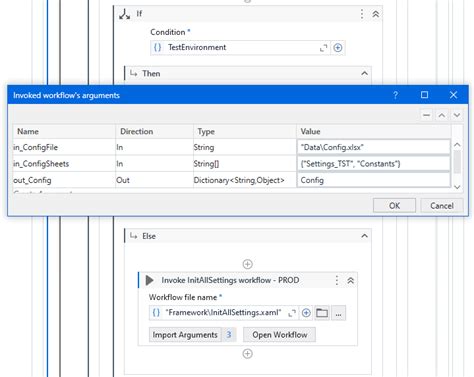Open the plus menu for workflow file name
This screenshot has height=377, width=474.
[x=306, y=313]
